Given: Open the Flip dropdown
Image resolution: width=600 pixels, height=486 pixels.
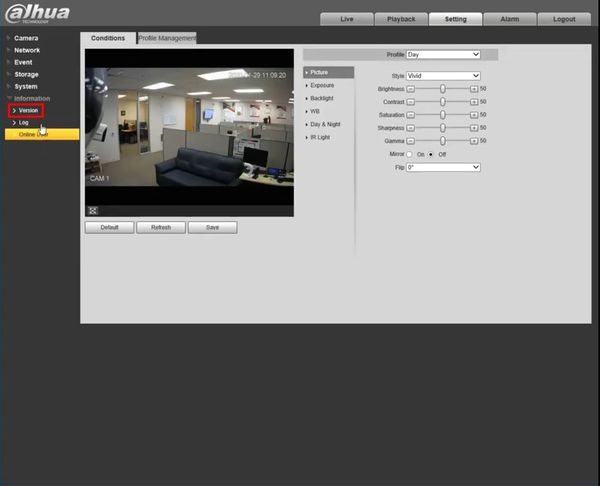Looking at the screenshot, I should click(x=443, y=167).
